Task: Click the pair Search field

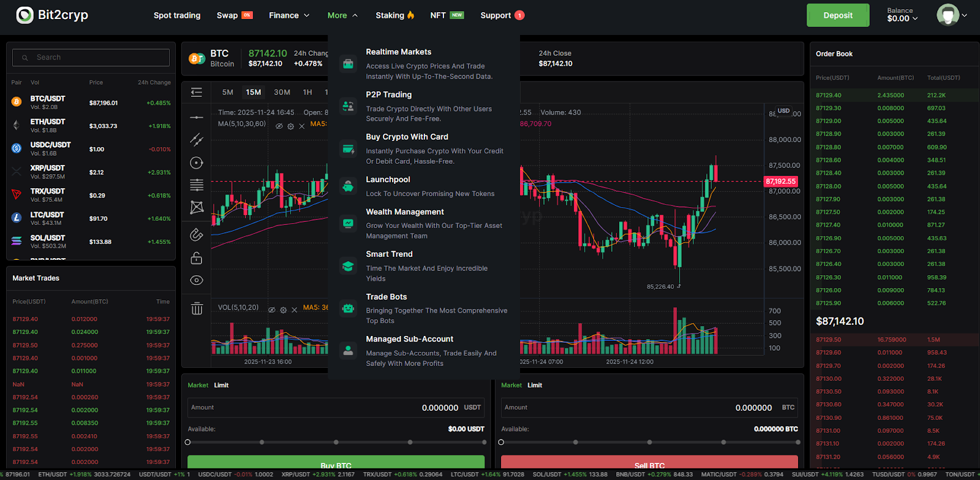Action: tap(92, 58)
